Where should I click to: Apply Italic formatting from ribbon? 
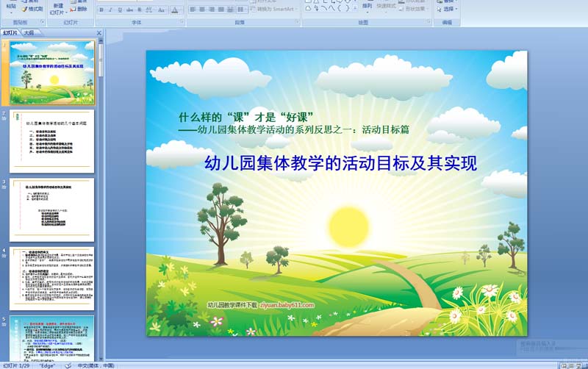111,10
